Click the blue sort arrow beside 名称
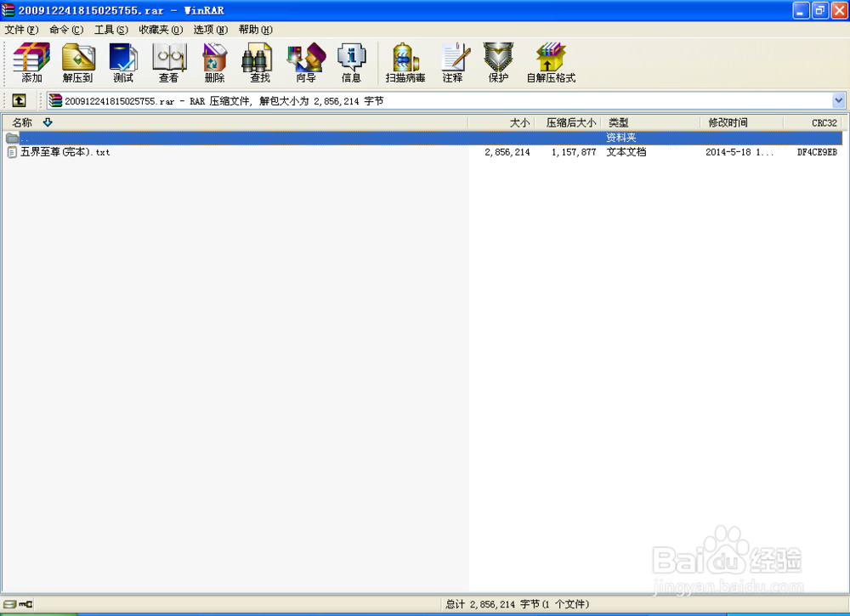The width and height of the screenshot is (850, 616). 48,122
